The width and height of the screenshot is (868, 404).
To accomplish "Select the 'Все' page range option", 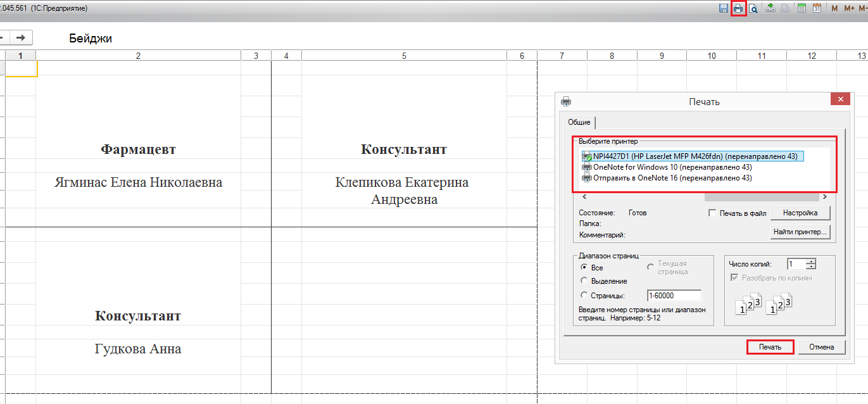I will click(x=584, y=268).
